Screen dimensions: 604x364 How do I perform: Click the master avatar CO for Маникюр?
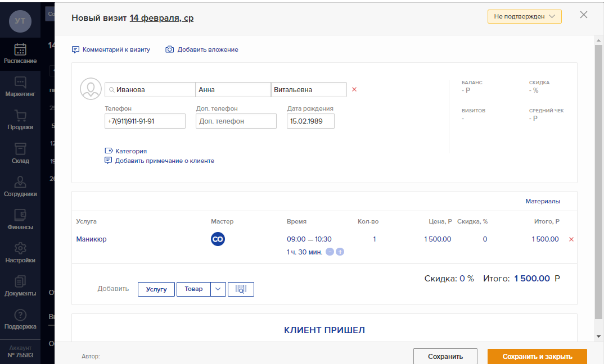[x=218, y=239]
